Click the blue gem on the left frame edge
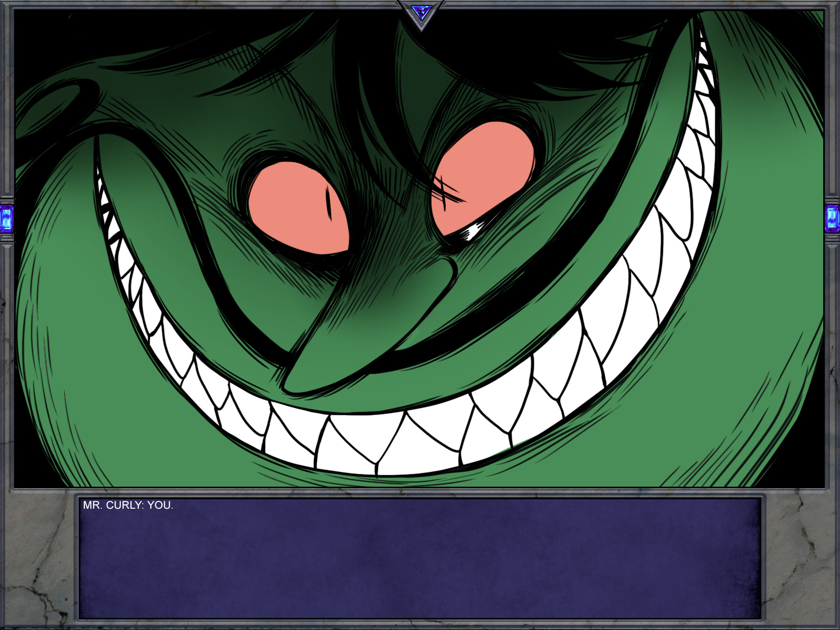Screen dimensions: 840x630 [x=6, y=218]
